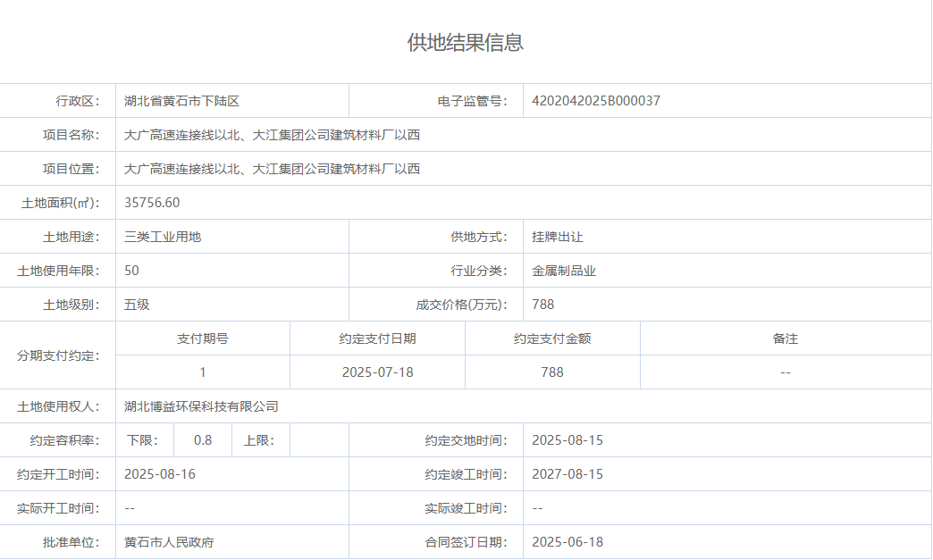
Task: Select the 成交价格 value 788
Action: click(542, 305)
